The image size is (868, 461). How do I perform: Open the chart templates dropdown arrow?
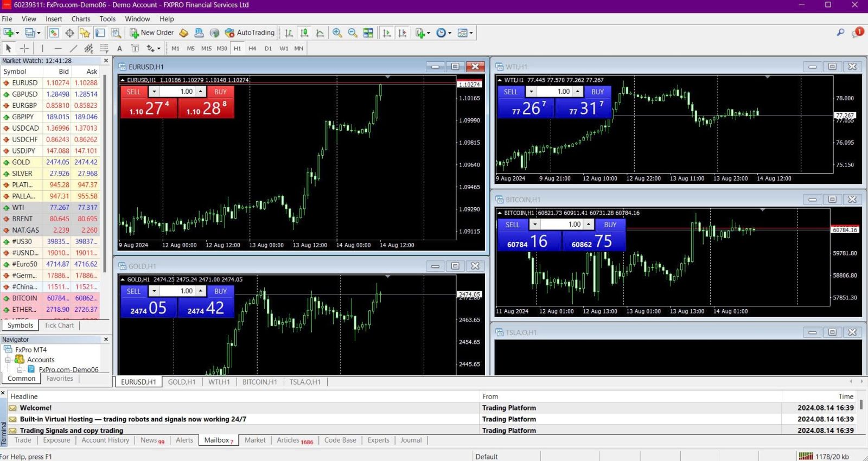coord(471,33)
